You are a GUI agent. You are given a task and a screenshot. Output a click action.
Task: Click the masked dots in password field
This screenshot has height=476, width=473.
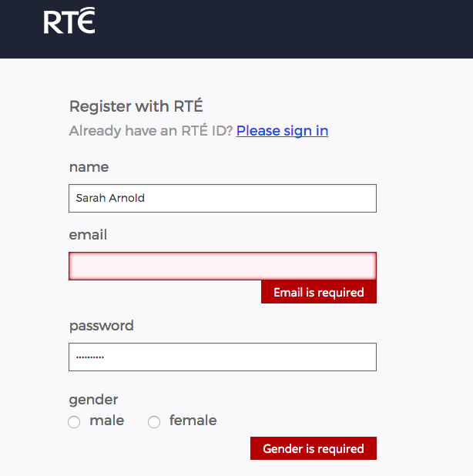tap(90, 357)
